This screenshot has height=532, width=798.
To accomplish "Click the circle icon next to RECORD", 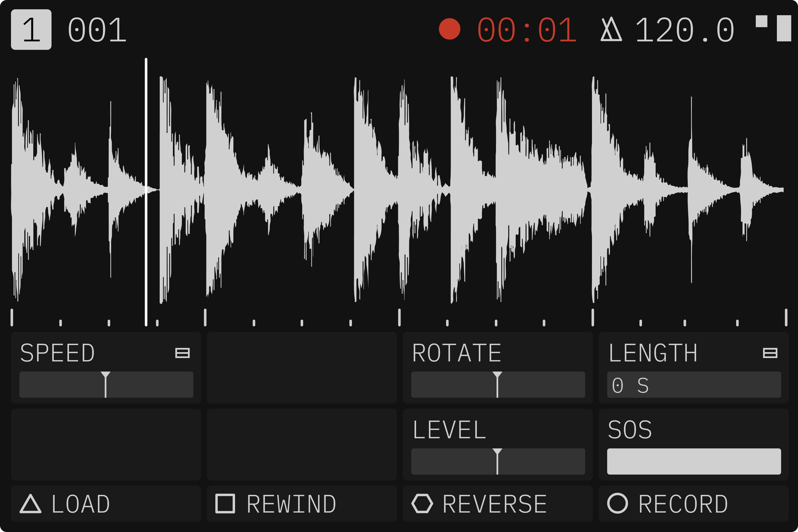I will point(618,503).
